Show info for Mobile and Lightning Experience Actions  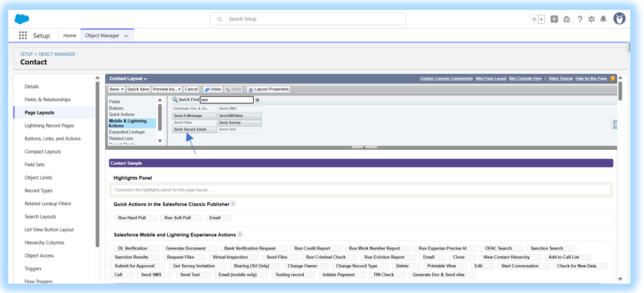(240, 234)
